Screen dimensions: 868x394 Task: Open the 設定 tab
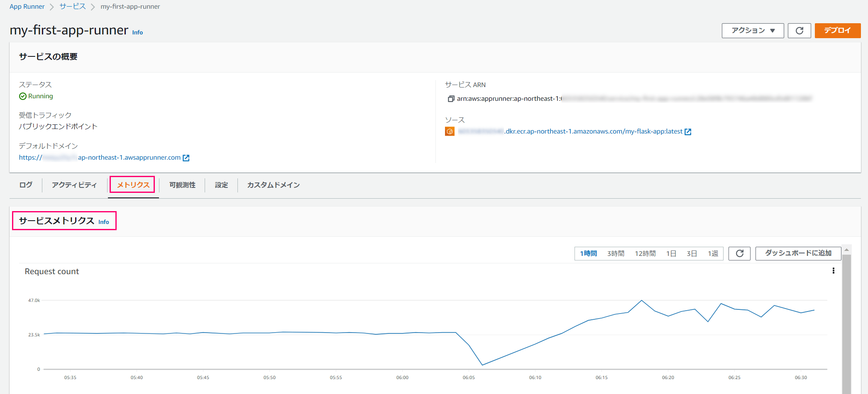pyautogui.click(x=221, y=185)
